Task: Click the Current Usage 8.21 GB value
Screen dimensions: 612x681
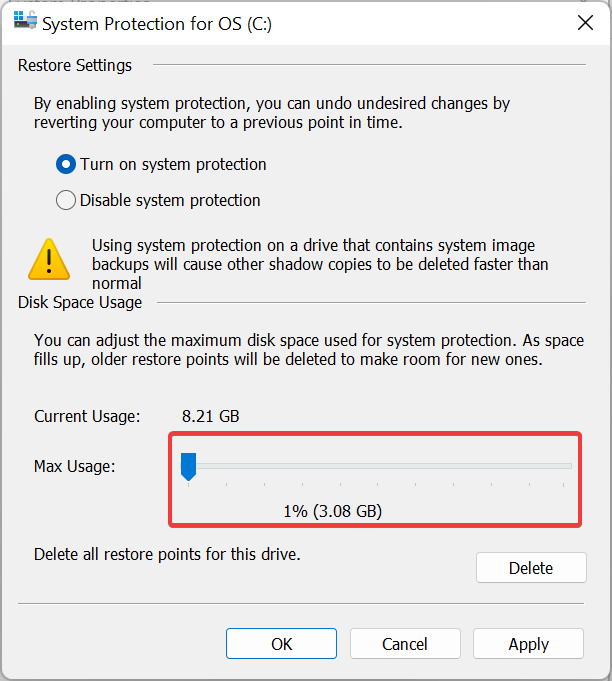Action: coord(211,416)
